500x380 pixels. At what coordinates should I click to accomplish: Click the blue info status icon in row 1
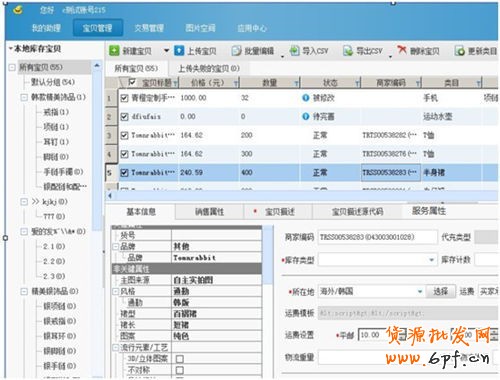click(x=305, y=98)
